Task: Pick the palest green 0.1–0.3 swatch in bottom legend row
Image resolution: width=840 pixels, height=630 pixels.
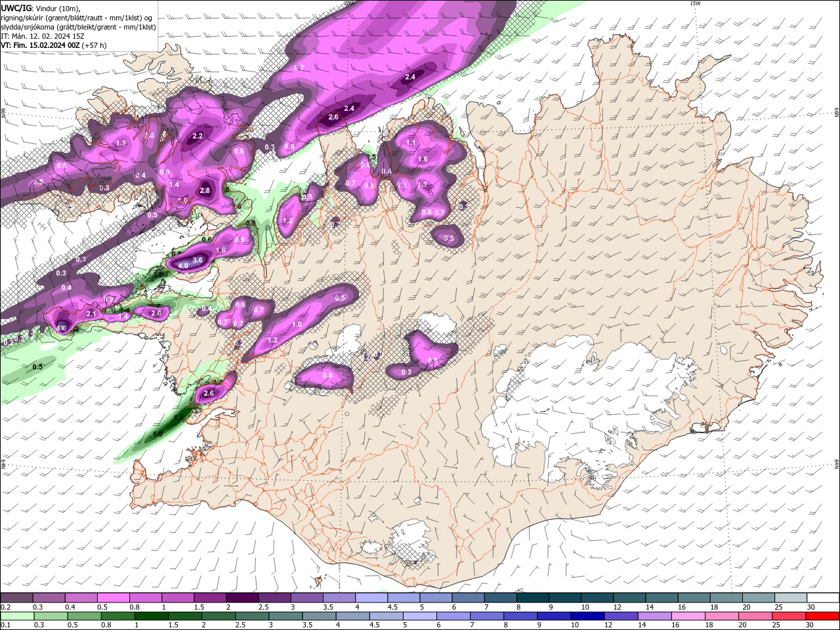Action: point(17,616)
